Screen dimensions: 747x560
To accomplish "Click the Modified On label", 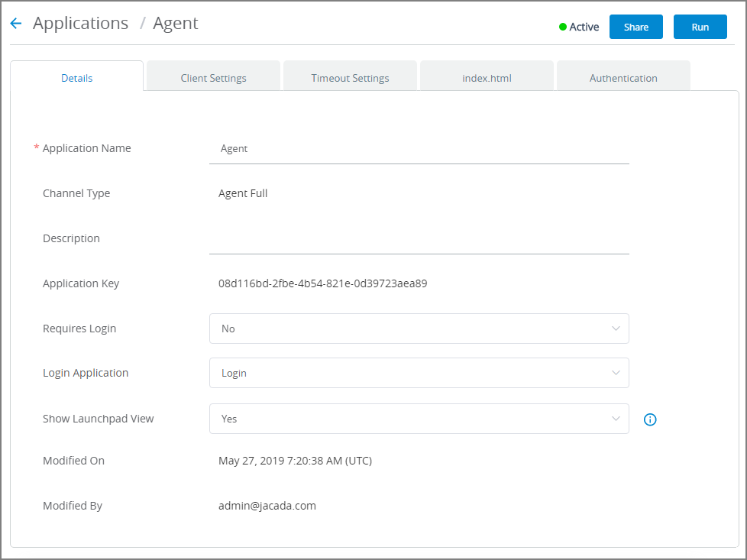I will (74, 461).
